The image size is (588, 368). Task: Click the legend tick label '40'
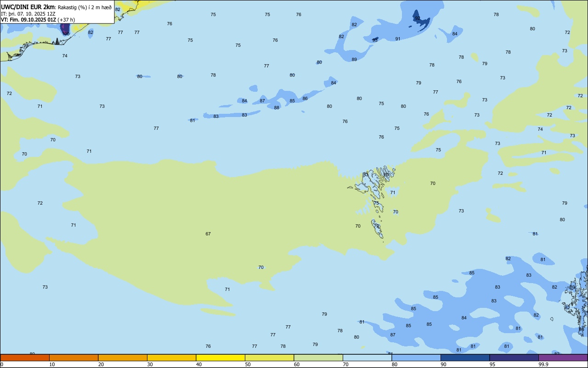tap(198, 364)
